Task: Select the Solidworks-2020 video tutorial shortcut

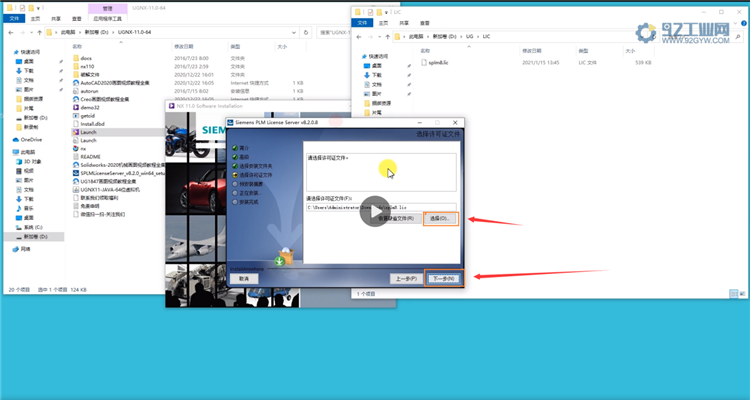Action: tap(119, 165)
